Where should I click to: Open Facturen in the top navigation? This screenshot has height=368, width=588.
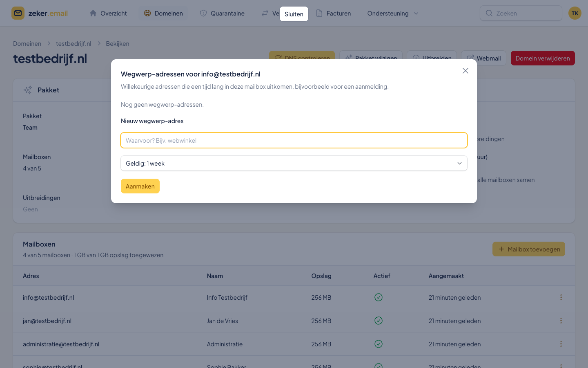[x=334, y=13]
